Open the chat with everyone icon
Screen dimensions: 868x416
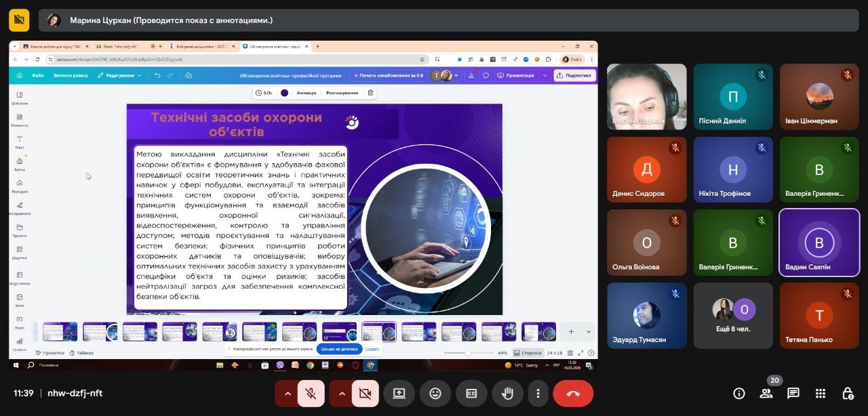793,394
